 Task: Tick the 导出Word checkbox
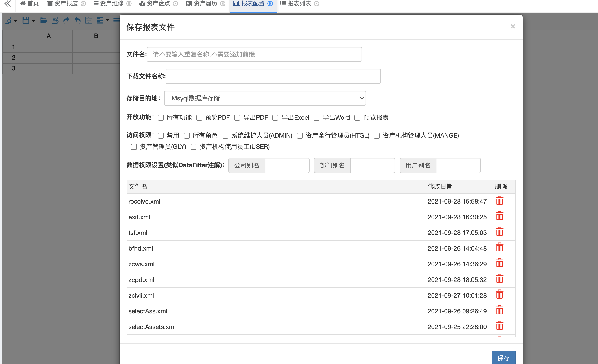316,118
